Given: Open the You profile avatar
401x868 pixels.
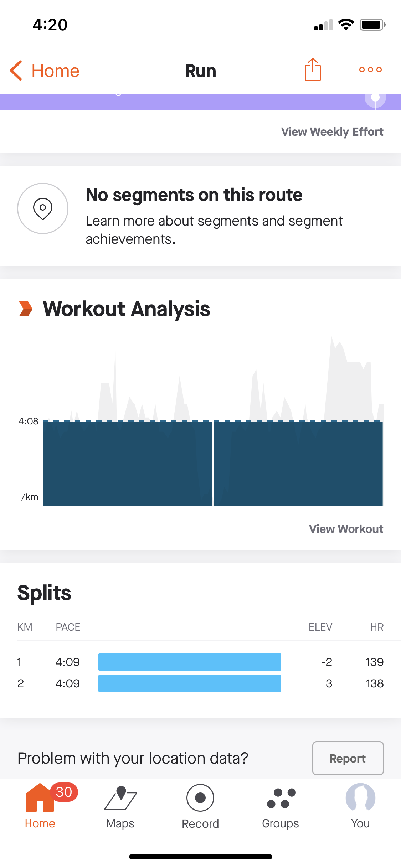Looking at the screenshot, I should [360, 798].
